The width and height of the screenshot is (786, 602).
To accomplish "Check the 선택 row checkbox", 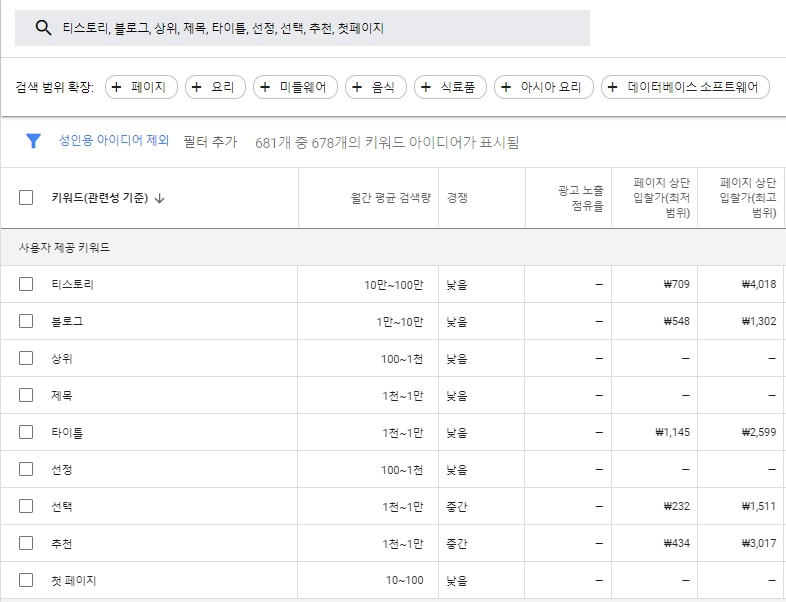I will [x=26, y=506].
